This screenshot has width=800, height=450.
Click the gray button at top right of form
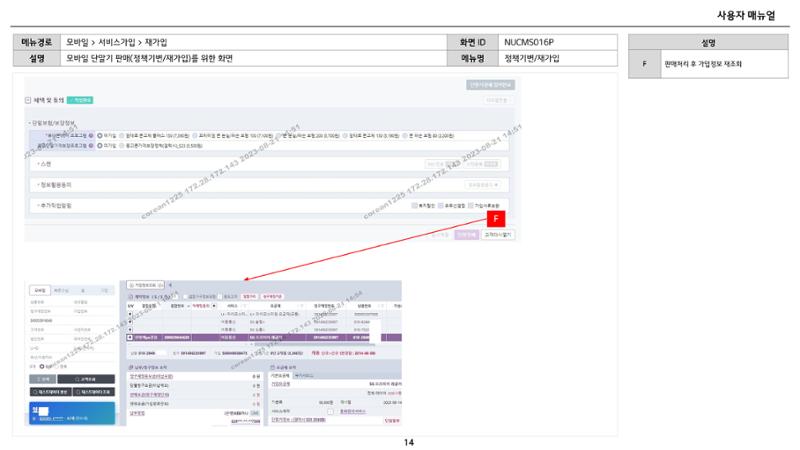pyautogui.click(x=490, y=85)
